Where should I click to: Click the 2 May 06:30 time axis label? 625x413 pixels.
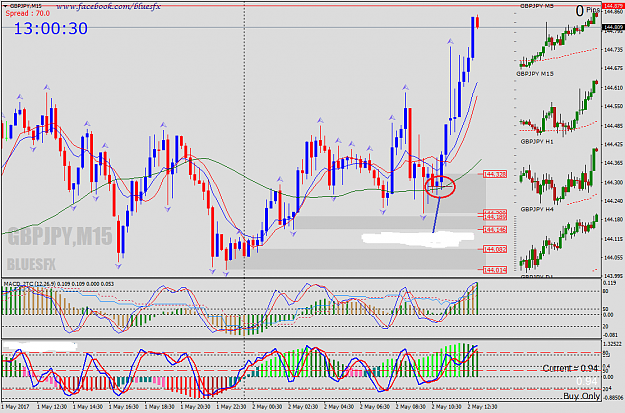[x=374, y=407]
